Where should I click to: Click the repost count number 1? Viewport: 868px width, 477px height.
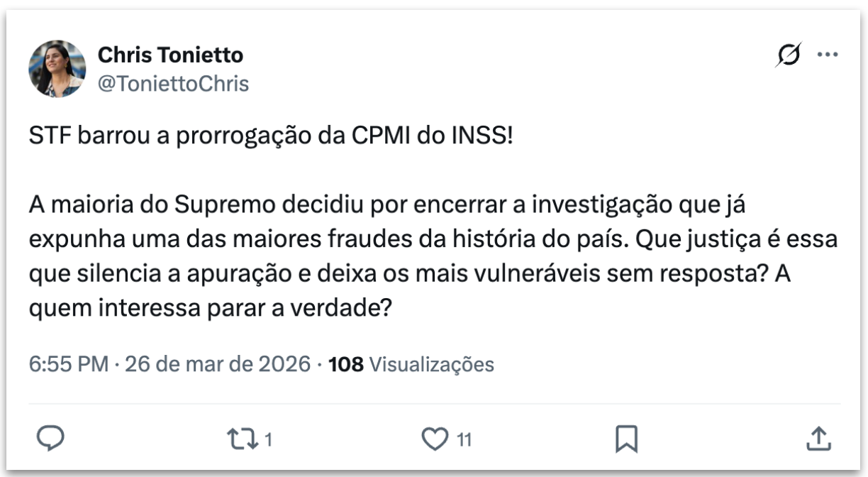(x=268, y=440)
